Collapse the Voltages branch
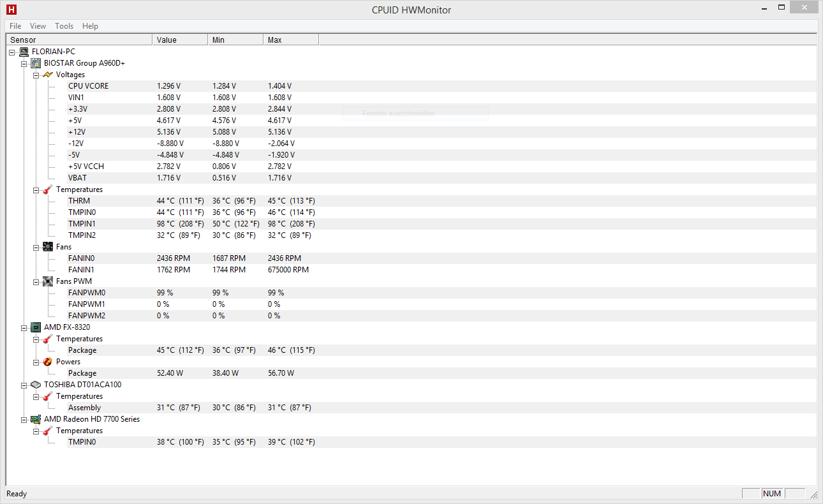The height and width of the screenshot is (504, 823). click(36, 75)
